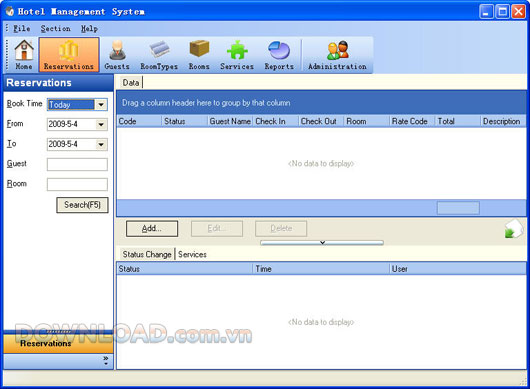Sort by Check Out column header
This screenshot has width=530, height=389.
pos(321,121)
